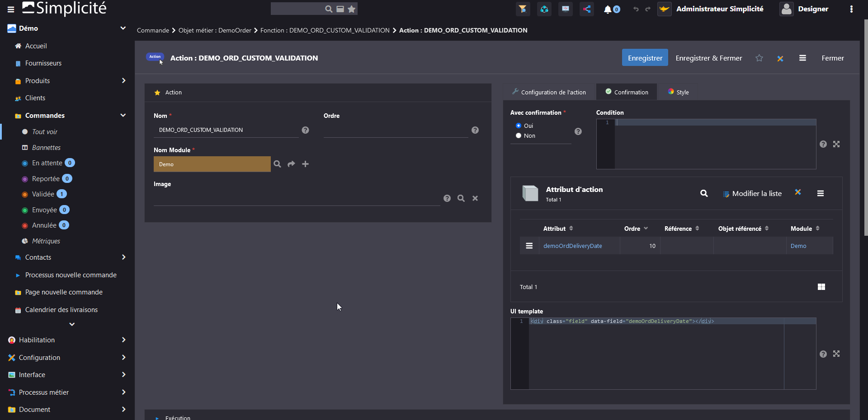Search for an image with magnifier
This screenshot has height=420, width=868.
[x=461, y=198]
